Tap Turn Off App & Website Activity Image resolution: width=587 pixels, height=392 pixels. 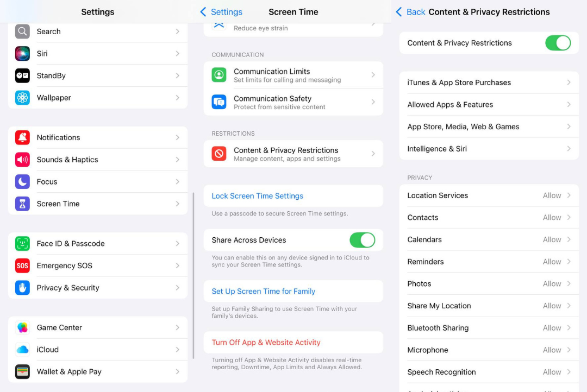[266, 343]
